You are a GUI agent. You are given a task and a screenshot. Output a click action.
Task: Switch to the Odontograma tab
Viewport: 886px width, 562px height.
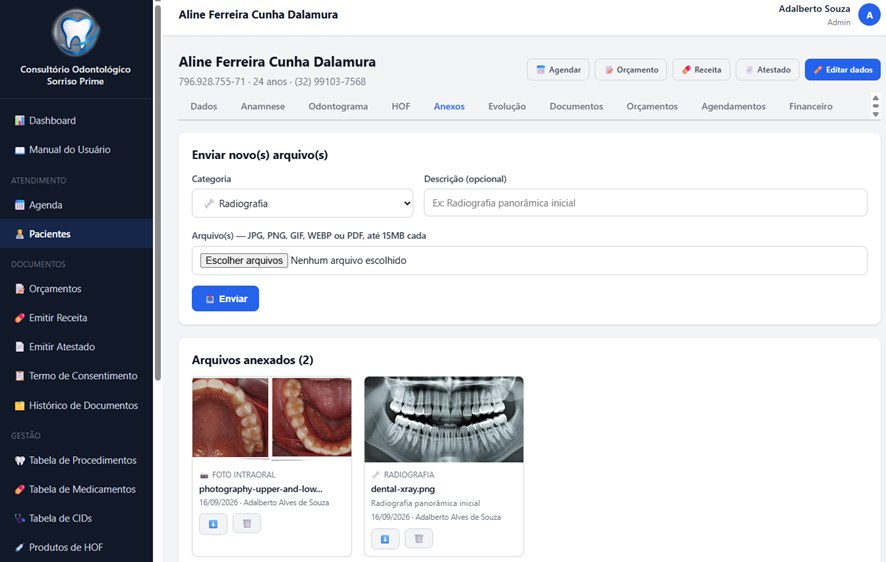click(x=338, y=106)
